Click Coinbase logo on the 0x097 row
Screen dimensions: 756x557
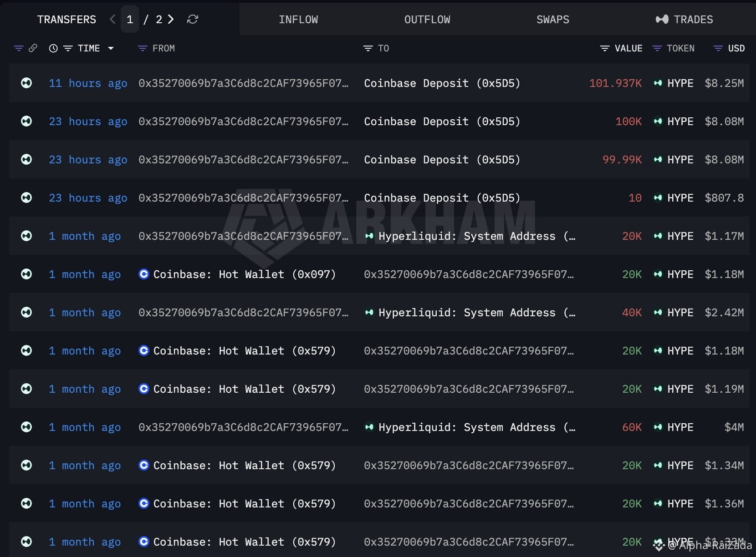(x=144, y=274)
